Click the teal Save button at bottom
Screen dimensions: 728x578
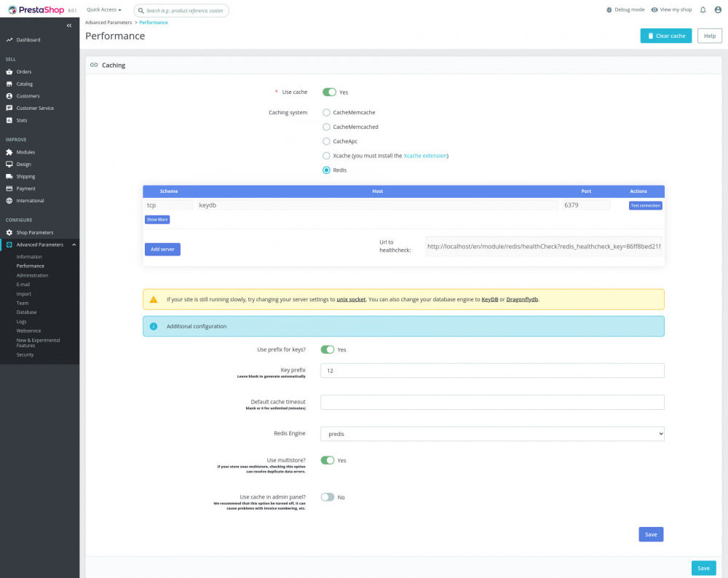[703, 569]
